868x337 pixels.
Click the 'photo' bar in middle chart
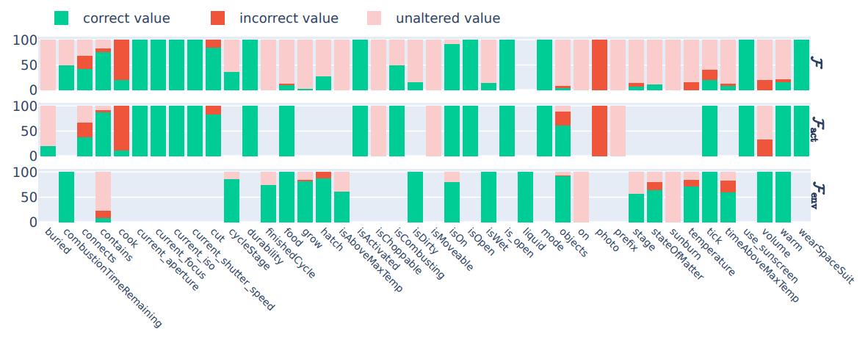click(600, 131)
